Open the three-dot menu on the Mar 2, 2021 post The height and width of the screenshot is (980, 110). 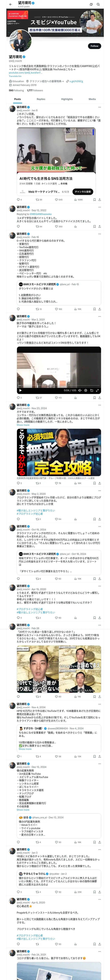[99, 317]
